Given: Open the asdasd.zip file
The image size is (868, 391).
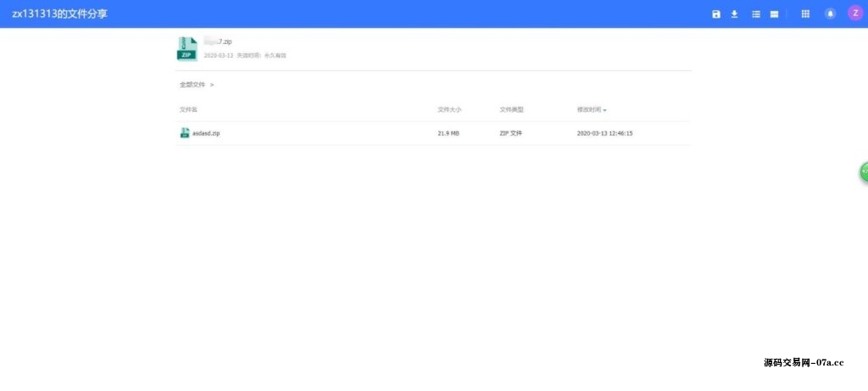Looking at the screenshot, I should click(x=206, y=133).
